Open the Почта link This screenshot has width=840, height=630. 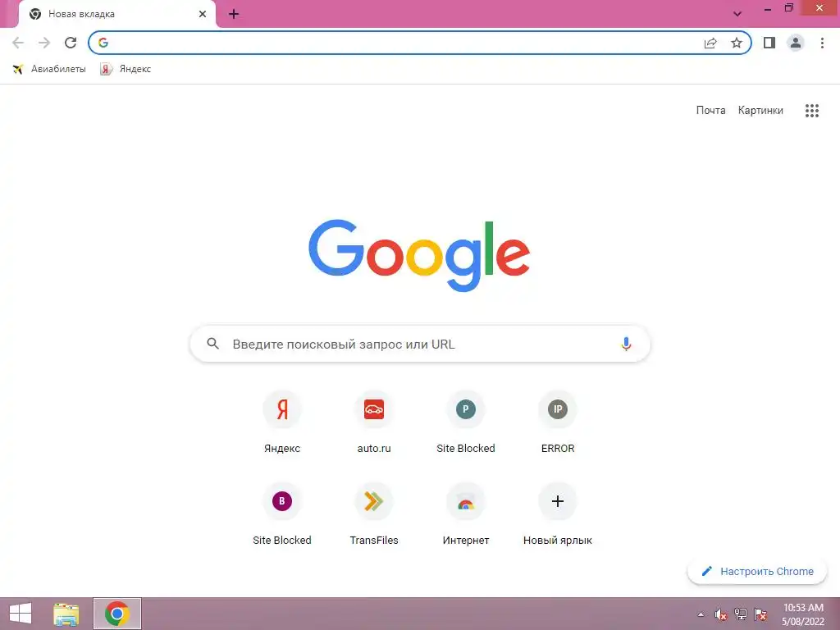tap(711, 111)
